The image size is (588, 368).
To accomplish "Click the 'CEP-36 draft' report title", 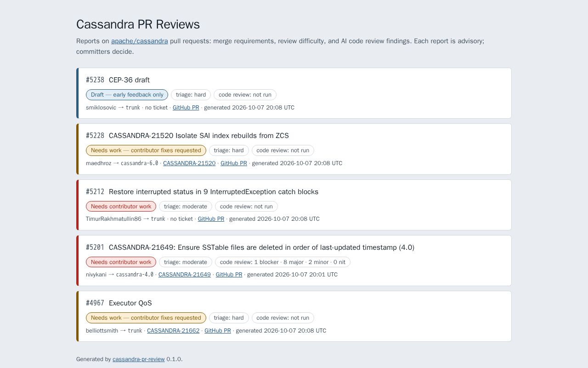I will tap(129, 80).
